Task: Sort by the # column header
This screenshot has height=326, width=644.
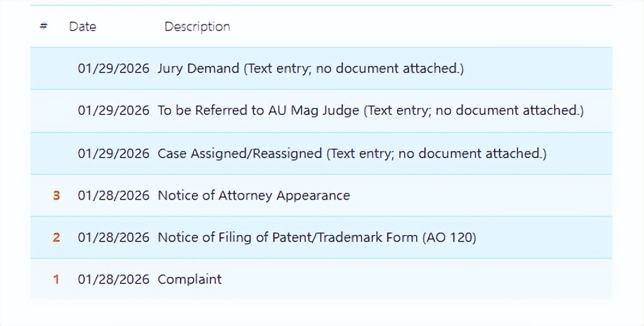Action: [43, 26]
